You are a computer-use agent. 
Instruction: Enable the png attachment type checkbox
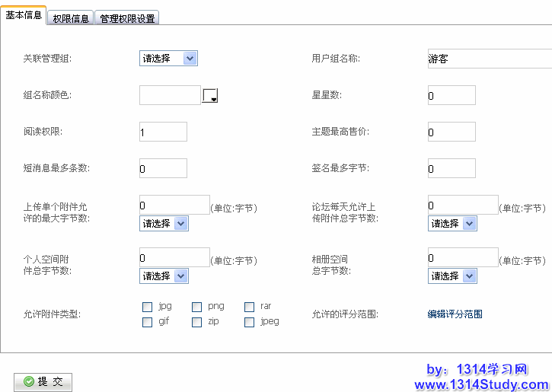pos(196,307)
